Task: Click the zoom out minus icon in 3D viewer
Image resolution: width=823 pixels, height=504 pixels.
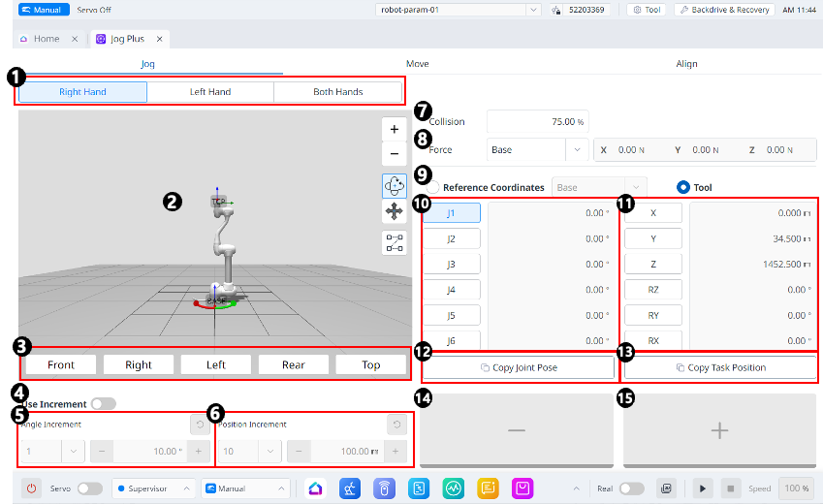Action: click(394, 153)
